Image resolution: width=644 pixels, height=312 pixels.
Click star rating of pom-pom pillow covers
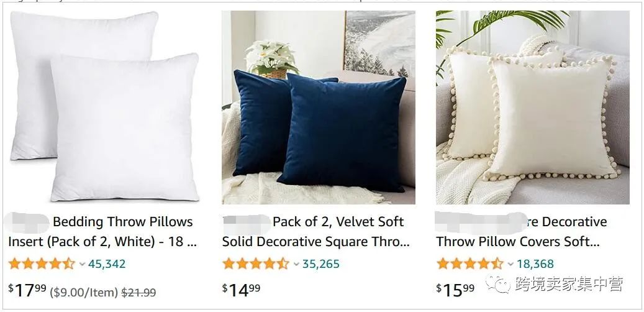point(469,264)
